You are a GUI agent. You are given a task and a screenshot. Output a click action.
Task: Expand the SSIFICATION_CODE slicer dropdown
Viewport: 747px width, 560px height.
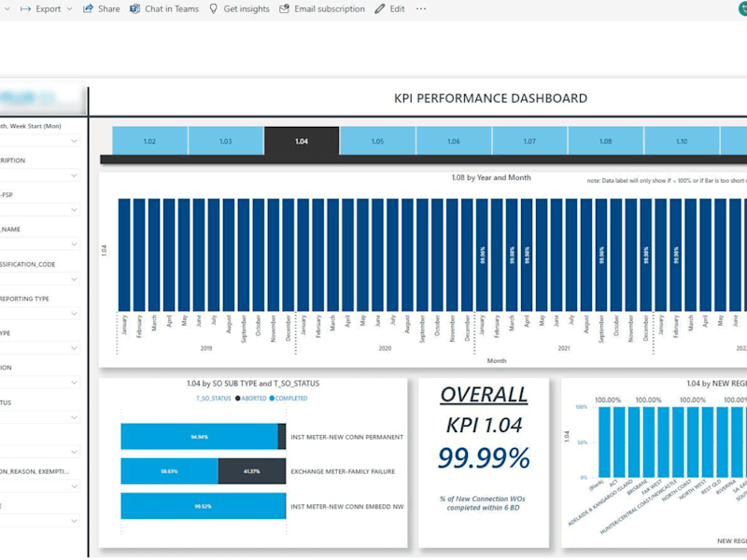coord(74,279)
